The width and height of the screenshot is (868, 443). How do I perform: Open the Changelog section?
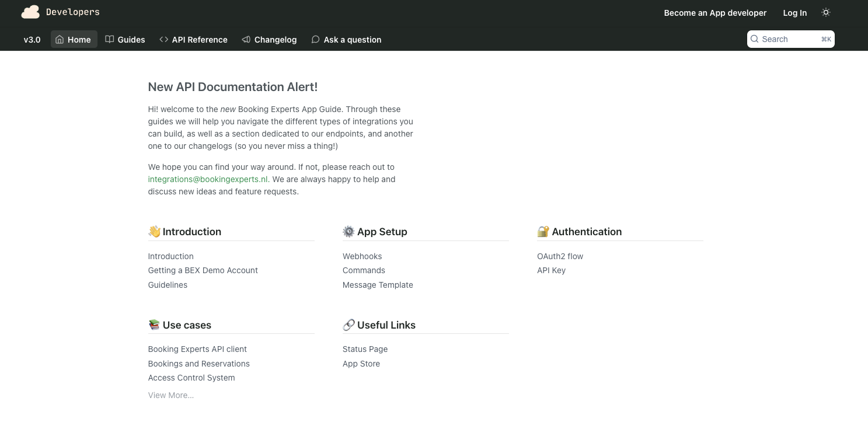pyautogui.click(x=275, y=39)
